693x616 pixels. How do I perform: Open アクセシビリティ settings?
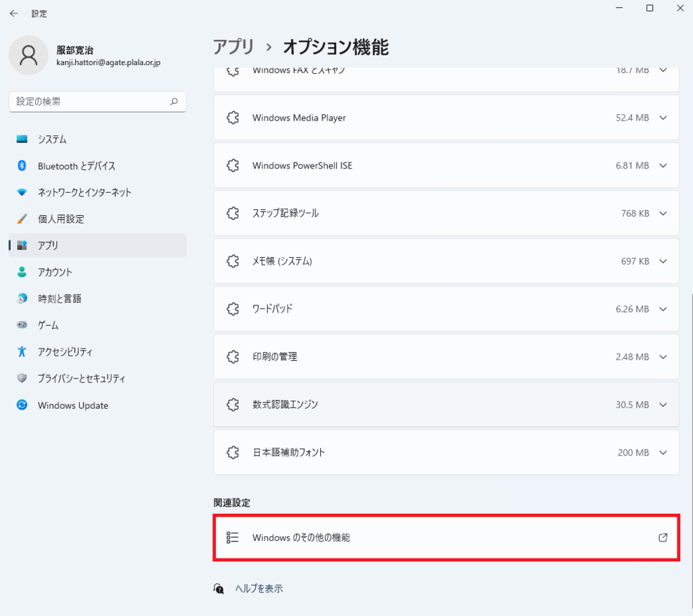(97, 351)
